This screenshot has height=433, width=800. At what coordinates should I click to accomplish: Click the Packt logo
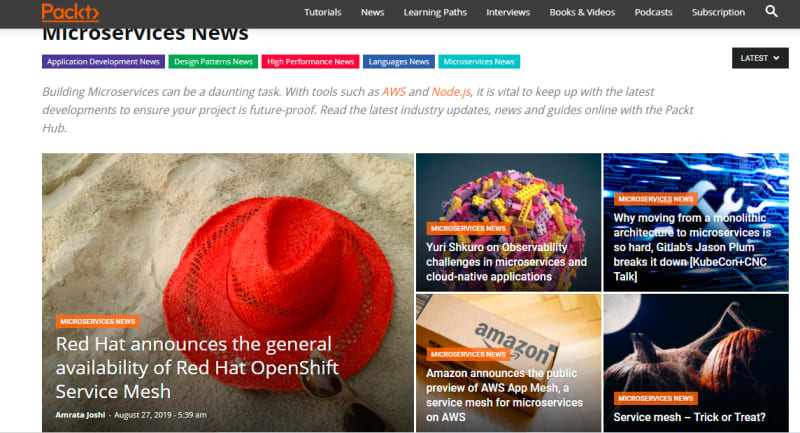point(70,12)
